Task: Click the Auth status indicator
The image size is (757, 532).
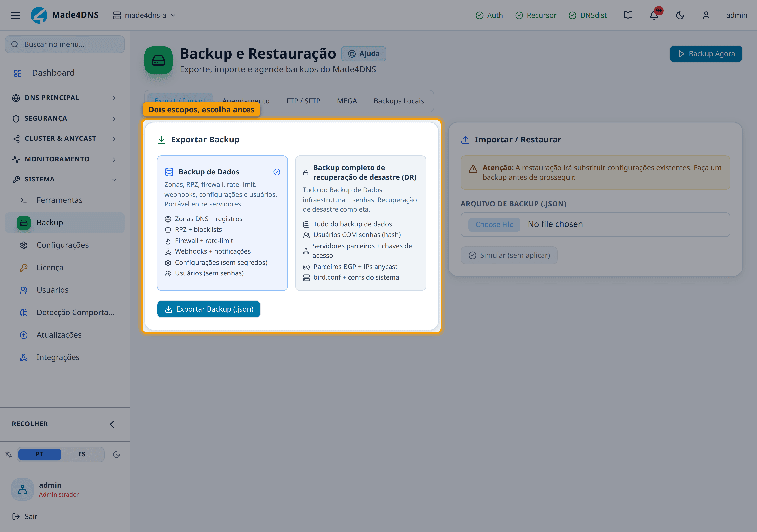Action: pos(489,15)
